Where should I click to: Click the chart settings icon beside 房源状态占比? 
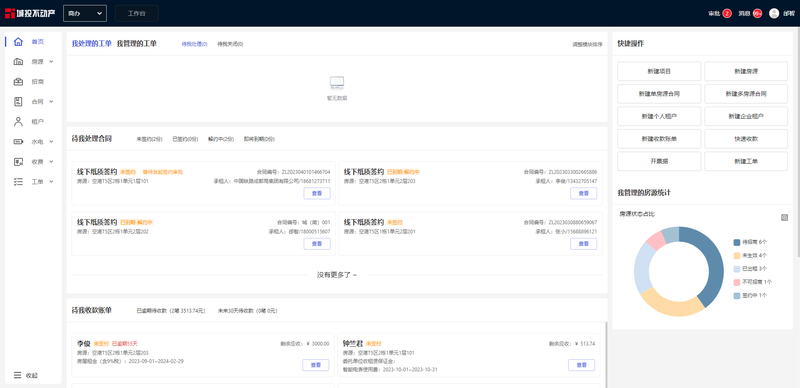click(x=785, y=217)
